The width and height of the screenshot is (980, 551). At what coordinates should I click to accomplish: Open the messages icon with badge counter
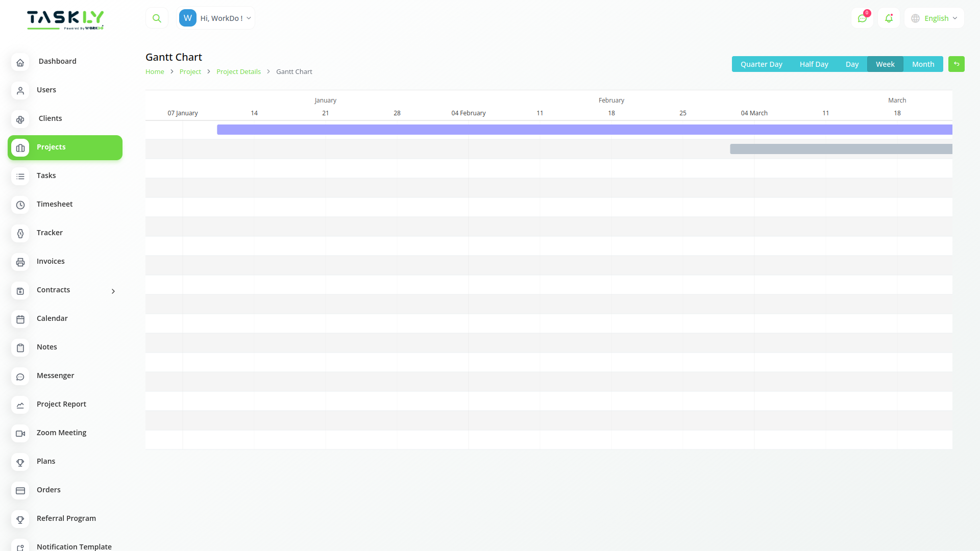863,18
